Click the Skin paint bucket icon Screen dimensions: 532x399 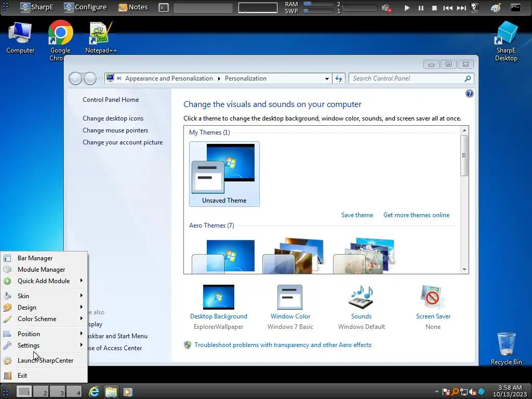tap(7, 296)
